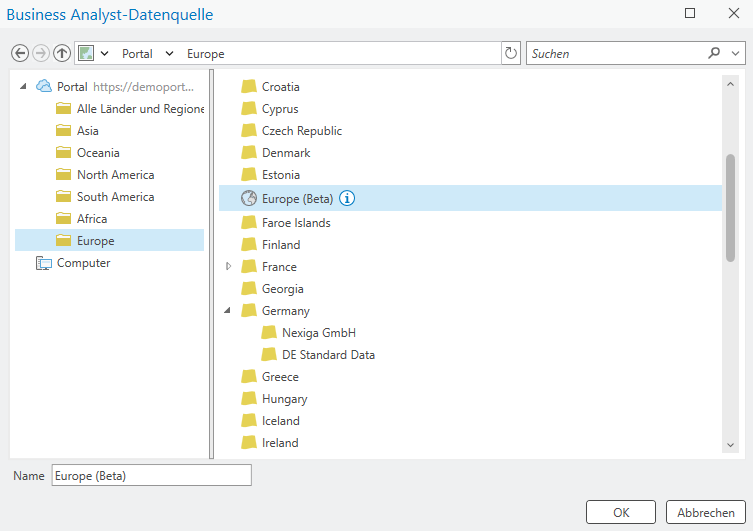This screenshot has height=531, width=753.
Task: Click the Faroe Islands folder icon
Action: click(249, 223)
